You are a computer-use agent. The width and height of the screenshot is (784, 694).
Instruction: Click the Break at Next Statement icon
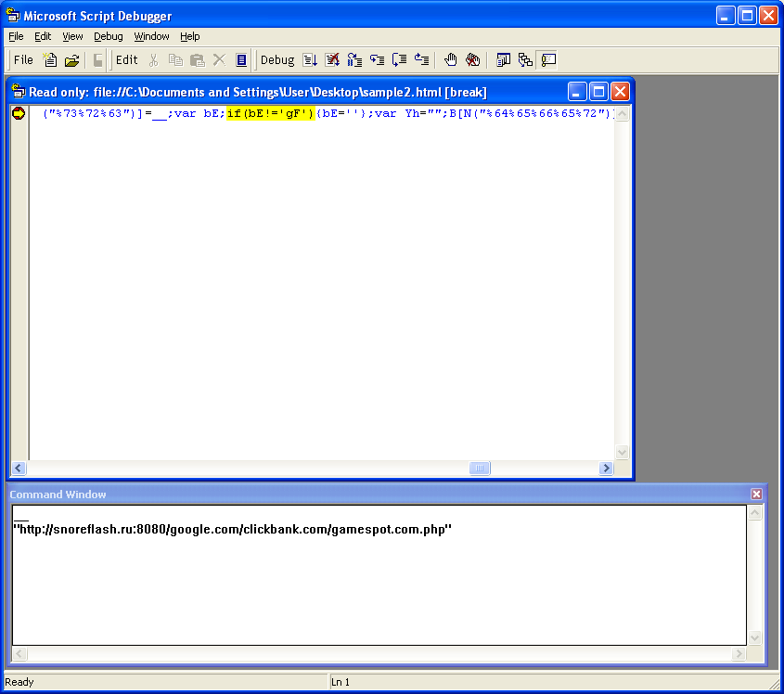click(354, 60)
